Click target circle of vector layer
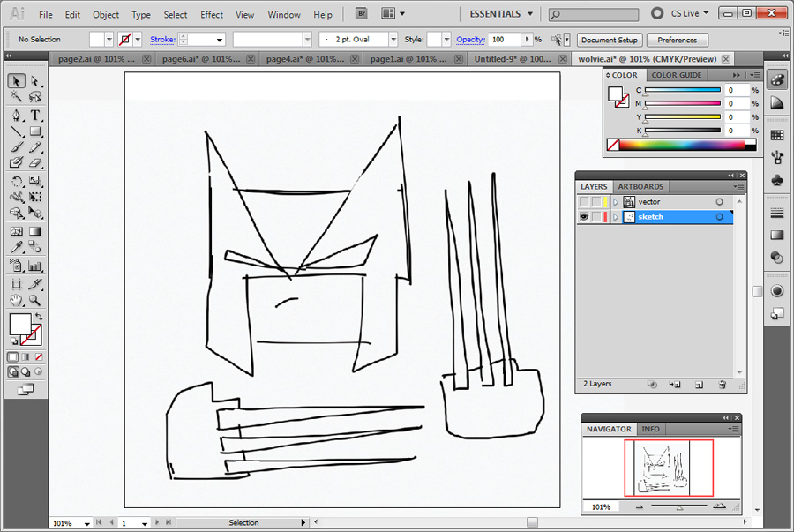The image size is (794, 532). click(719, 202)
